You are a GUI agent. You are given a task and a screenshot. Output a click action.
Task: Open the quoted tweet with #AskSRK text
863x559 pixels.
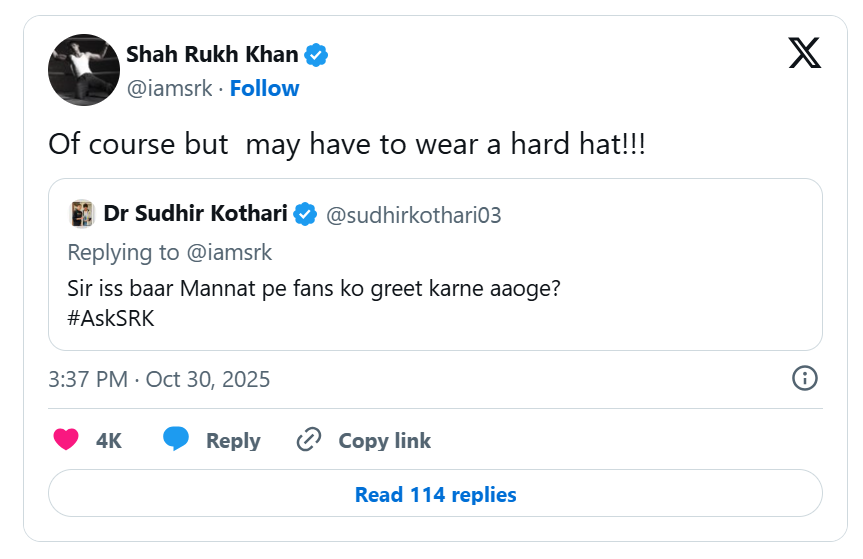435,304
